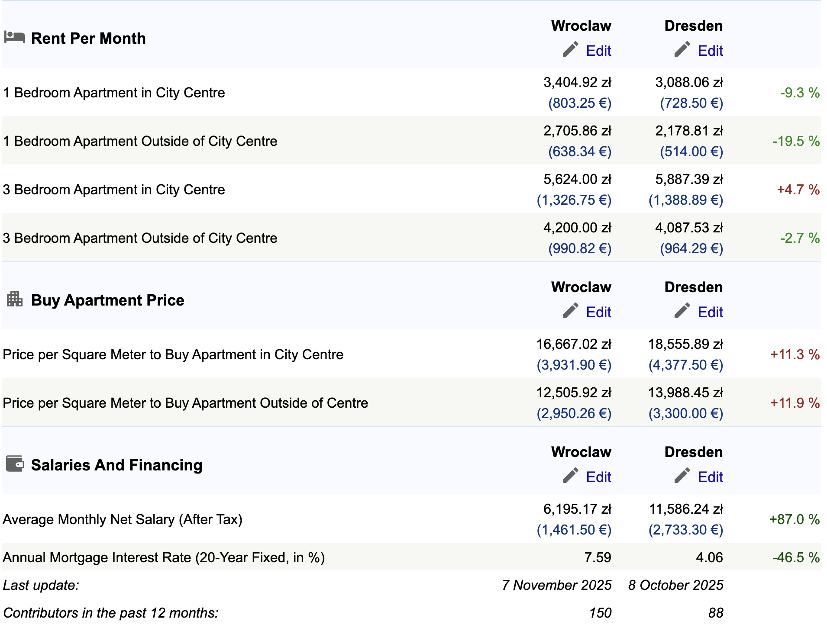Open the Wroclaw Edit link under Salaries And Financing
The image size is (827, 644).
(598, 477)
